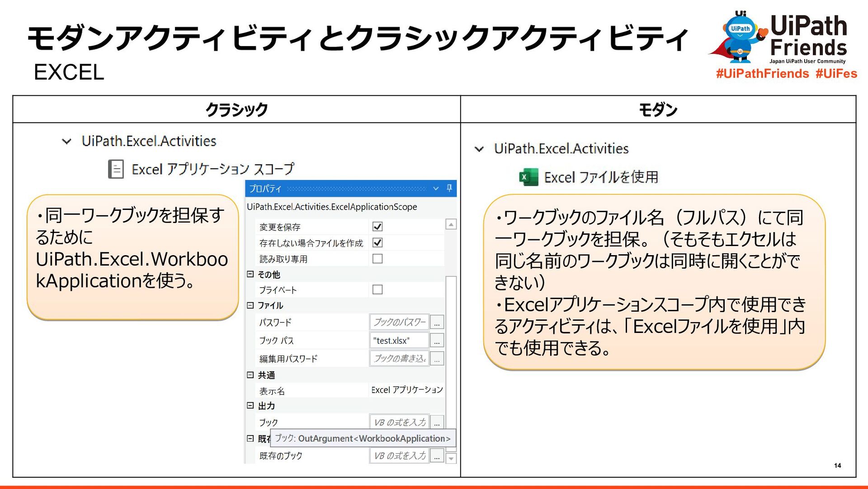Click properties scrollbar down arrow

451,458
